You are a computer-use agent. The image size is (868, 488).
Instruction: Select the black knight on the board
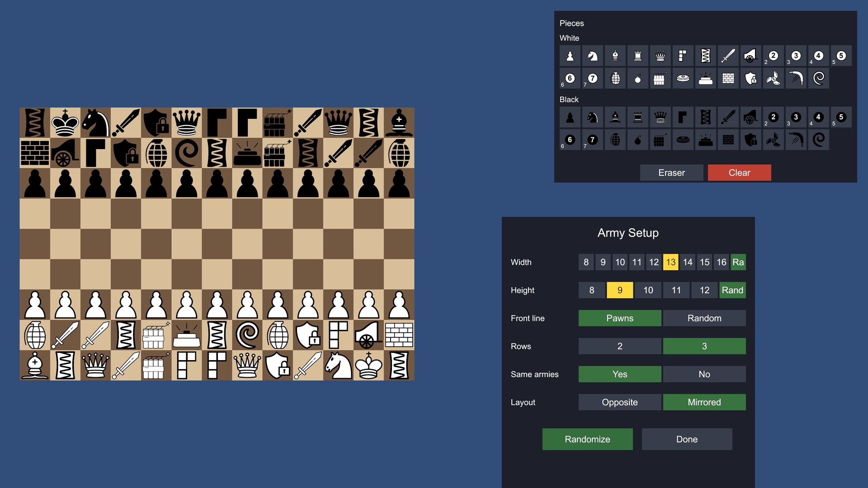(x=95, y=122)
